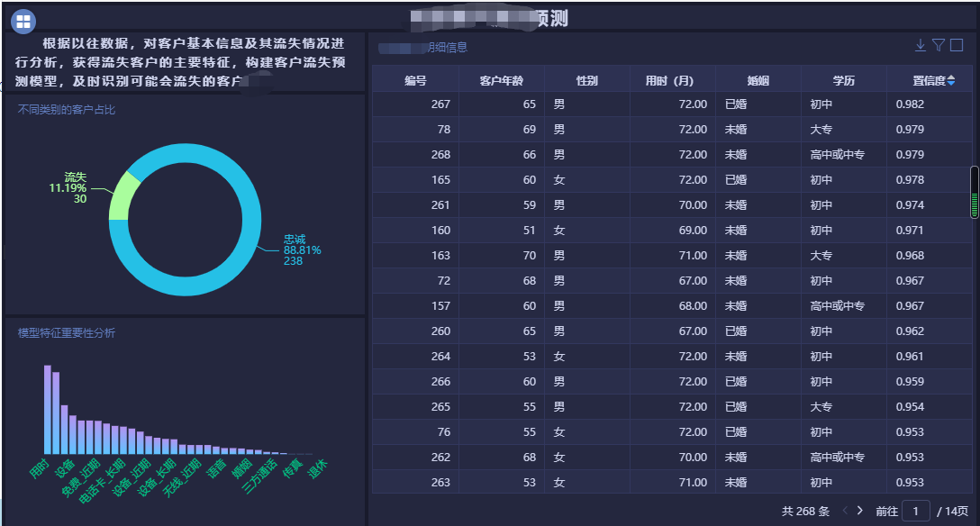The image size is (980, 526).
Task: Click the page number input field
Action: coord(916,511)
